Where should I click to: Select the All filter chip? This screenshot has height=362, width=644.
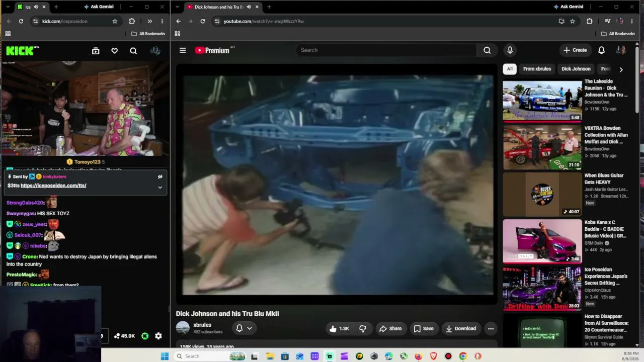pos(510,69)
